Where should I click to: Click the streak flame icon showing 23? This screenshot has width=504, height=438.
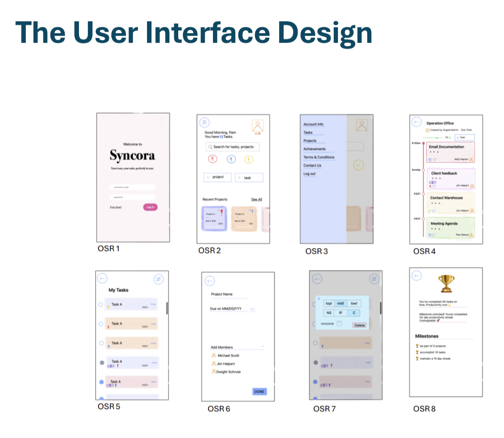pos(257,133)
